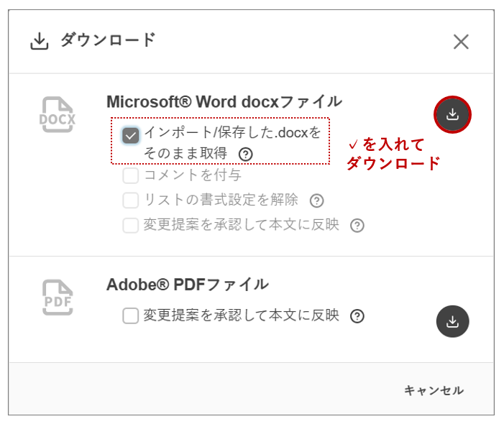Open help for インポート/保存した.docx option
Screen dimensions: 504x424
click(246, 154)
